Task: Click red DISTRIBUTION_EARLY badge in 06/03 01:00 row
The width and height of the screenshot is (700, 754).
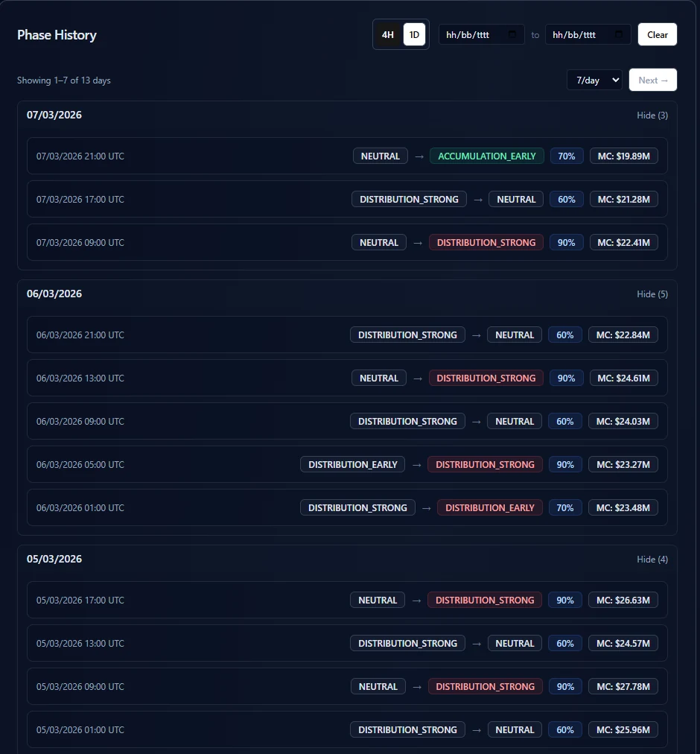Action: (490, 508)
